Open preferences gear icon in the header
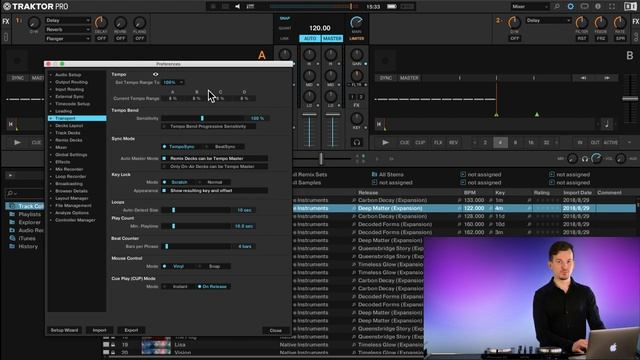The height and width of the screenshot is (360, 640). tap(571, 7)
